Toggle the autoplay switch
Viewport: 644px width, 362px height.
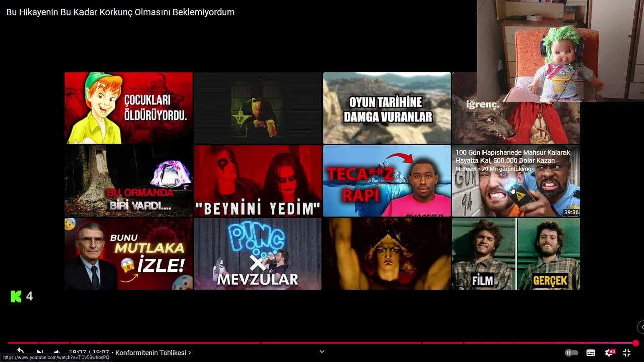pyautogui.click(x=571, y=353)
